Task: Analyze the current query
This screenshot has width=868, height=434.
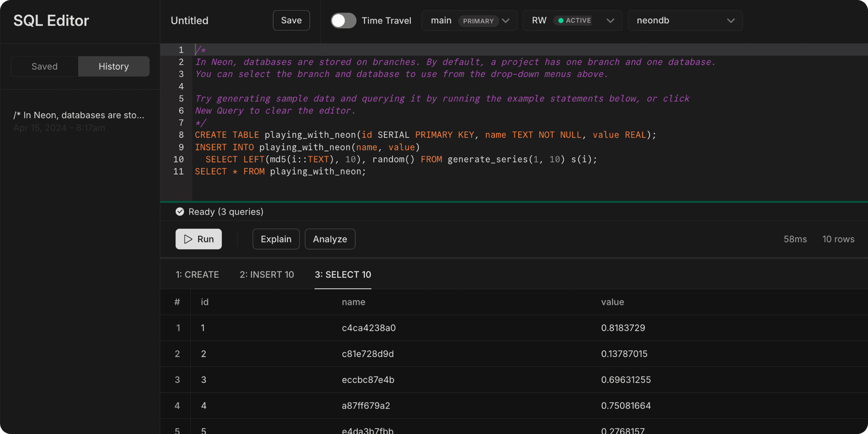Action: coord(330,239)
